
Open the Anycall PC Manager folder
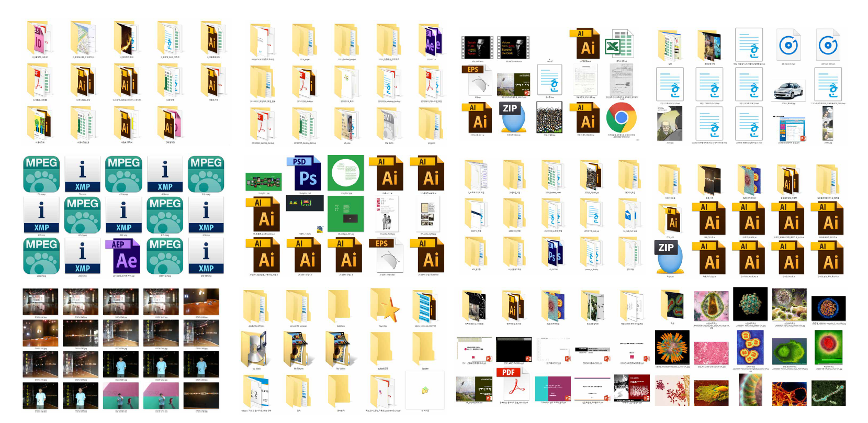299,306
